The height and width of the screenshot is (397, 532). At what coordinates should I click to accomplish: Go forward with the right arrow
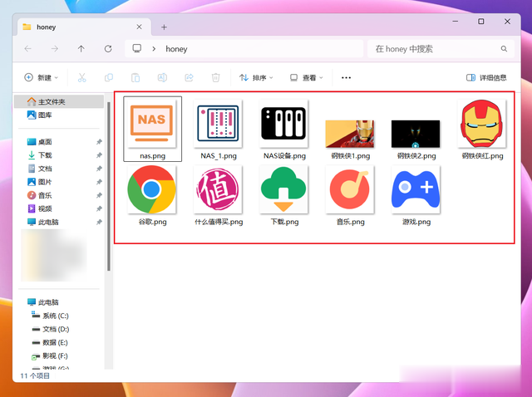point(55,49)
